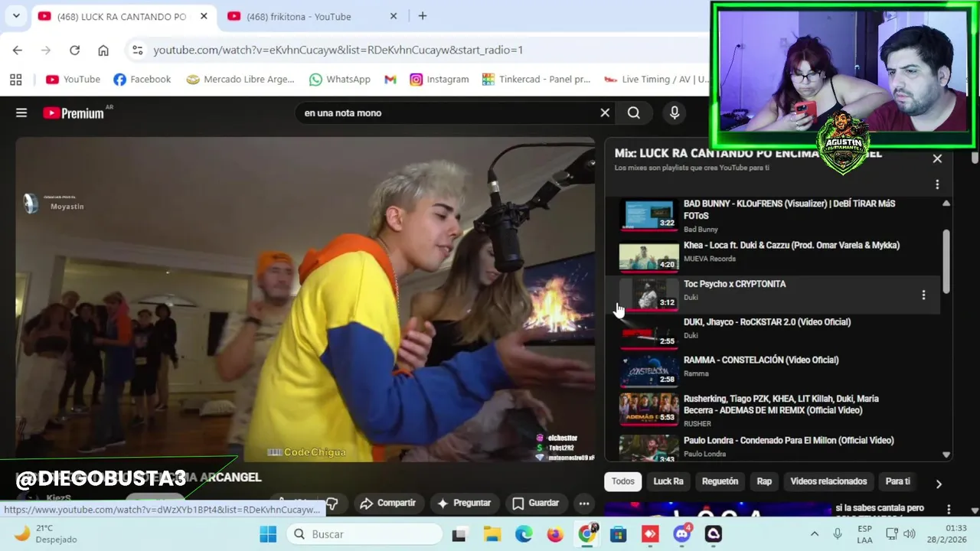Close the frikitona YouTube tab

394,16
